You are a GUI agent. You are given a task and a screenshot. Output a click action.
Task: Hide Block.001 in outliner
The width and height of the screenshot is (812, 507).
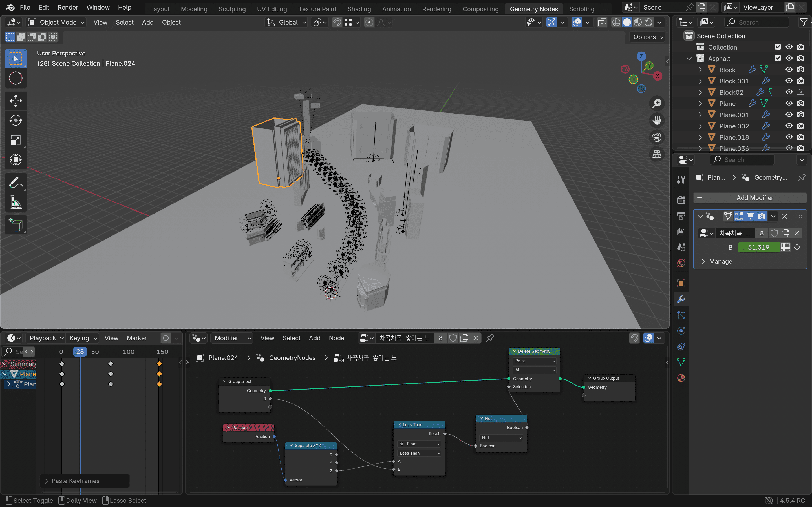(x=789, y=81)
